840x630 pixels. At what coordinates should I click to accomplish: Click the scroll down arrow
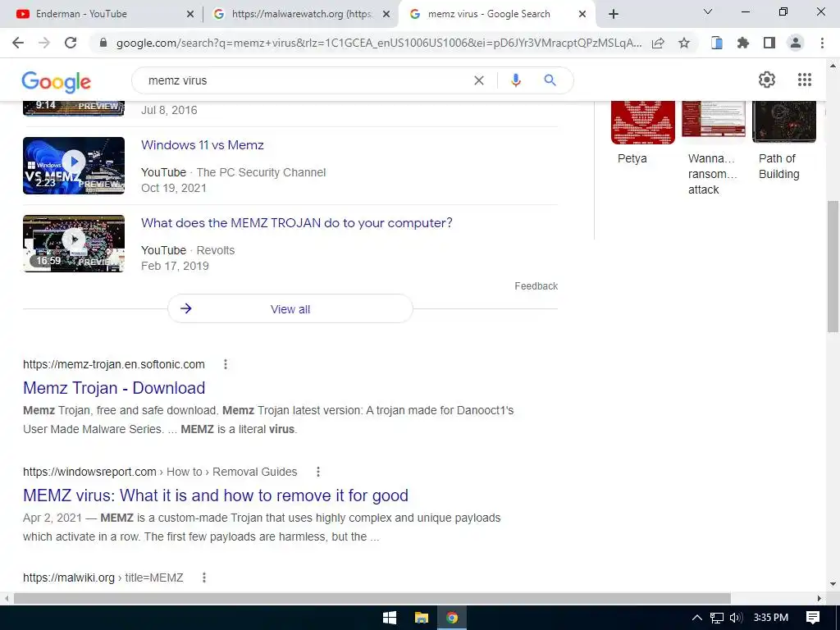click(833, 584)
